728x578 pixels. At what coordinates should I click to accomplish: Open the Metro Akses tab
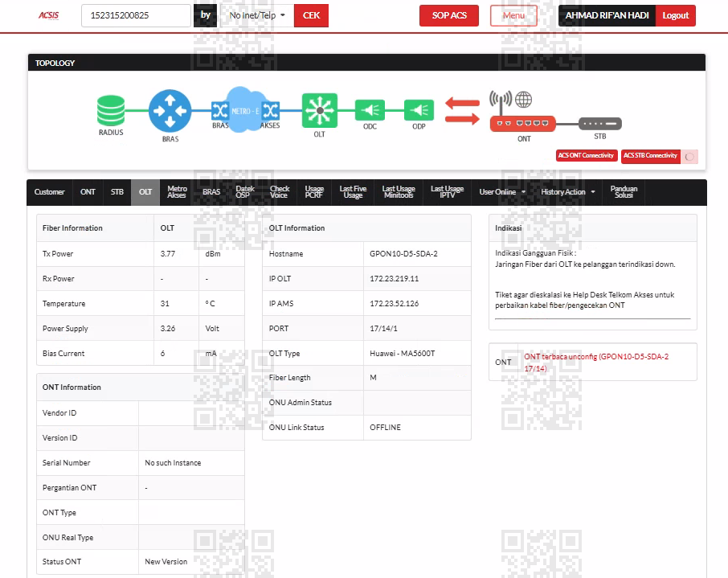coord(177,192)
